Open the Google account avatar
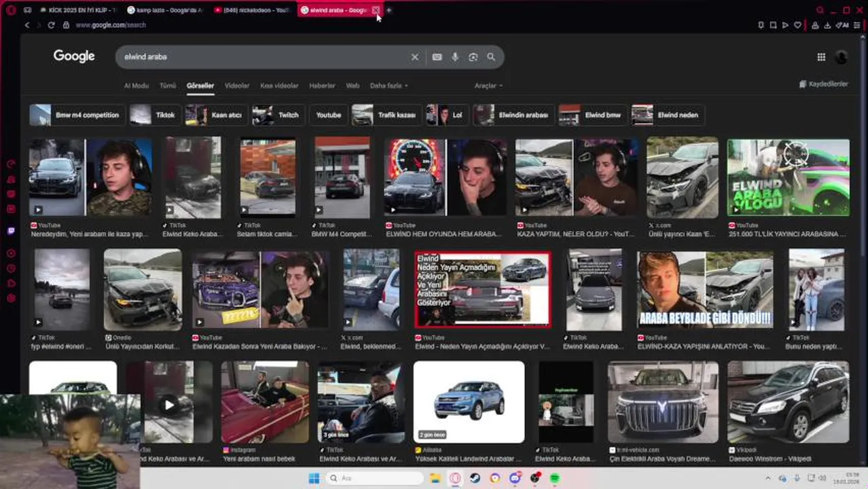 tap(842, 57)
